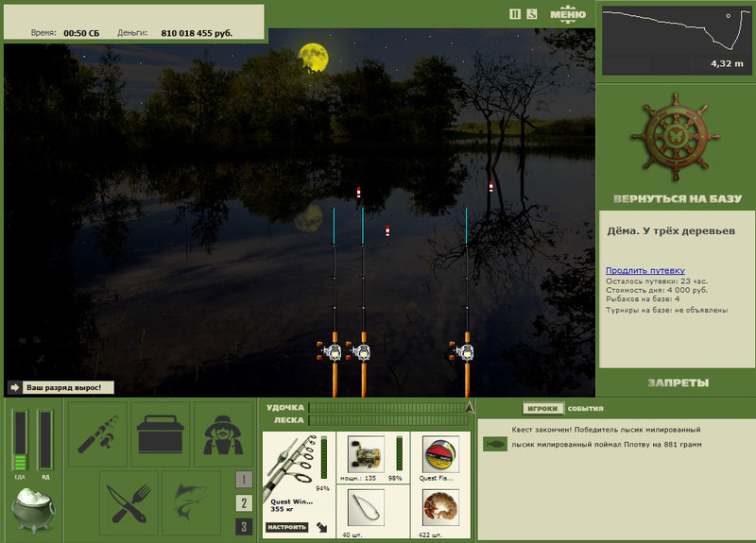Click the Продлить путевку link
Viewport: 756px width, 543px height.
point(645,270)
